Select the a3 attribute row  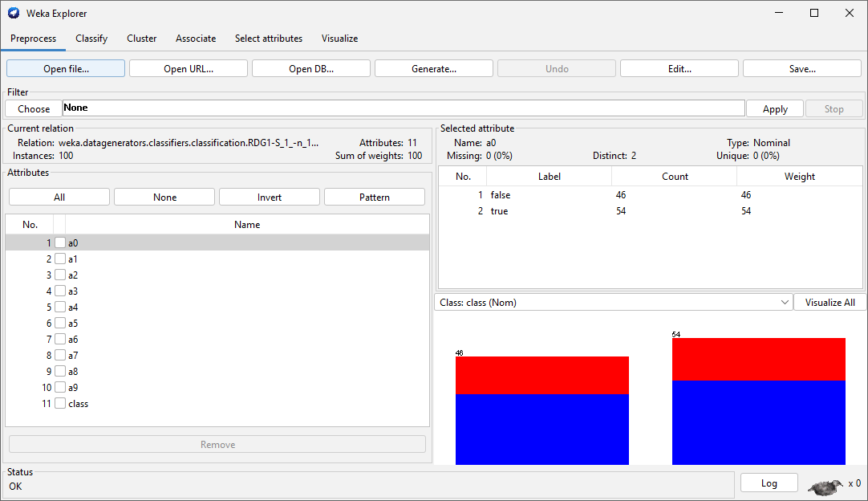[241, 291]
